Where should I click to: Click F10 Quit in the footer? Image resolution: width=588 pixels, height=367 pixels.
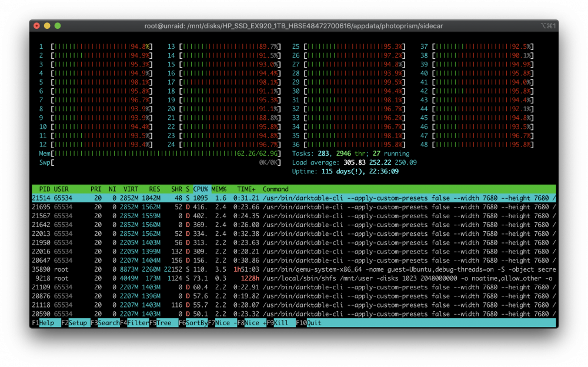click(309, 323)
